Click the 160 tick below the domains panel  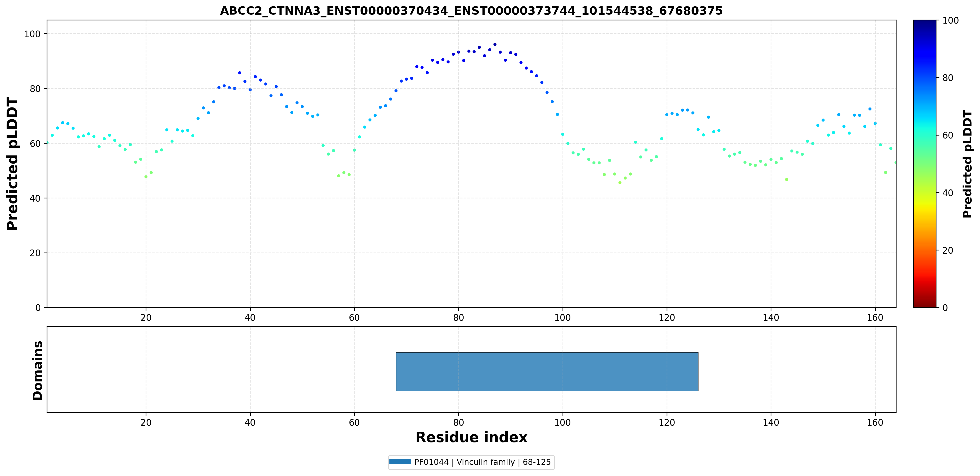click(x=875, y=423)
